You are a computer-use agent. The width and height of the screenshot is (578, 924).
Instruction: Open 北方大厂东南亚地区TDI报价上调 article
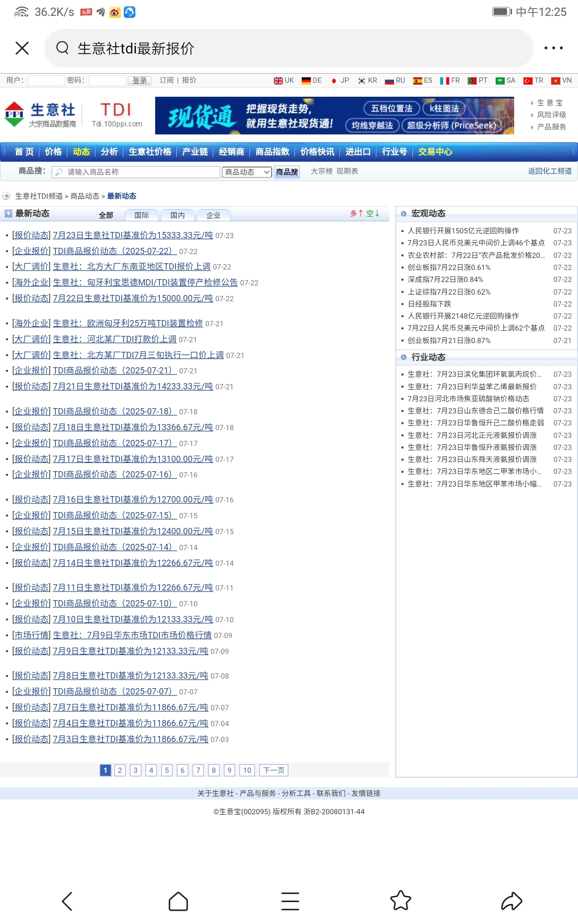tap(131, 267)
